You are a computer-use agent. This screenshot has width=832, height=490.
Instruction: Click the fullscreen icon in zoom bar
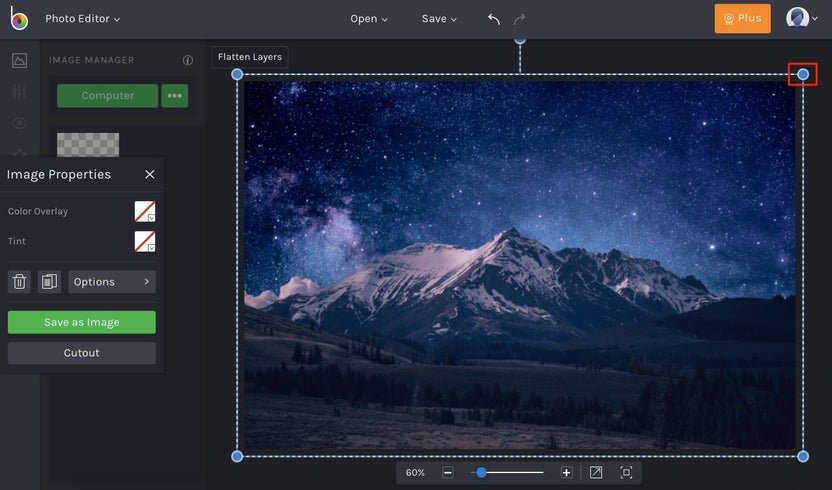(626, 472)
